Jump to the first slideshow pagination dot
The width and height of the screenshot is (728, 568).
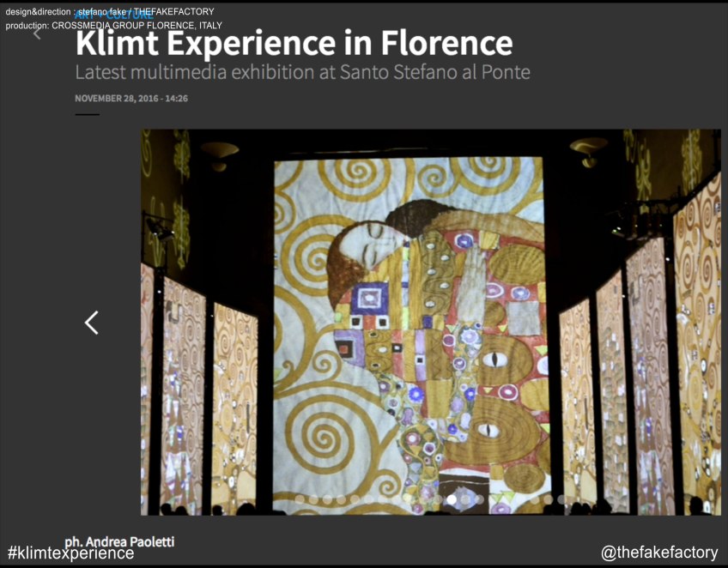point(300,499)
